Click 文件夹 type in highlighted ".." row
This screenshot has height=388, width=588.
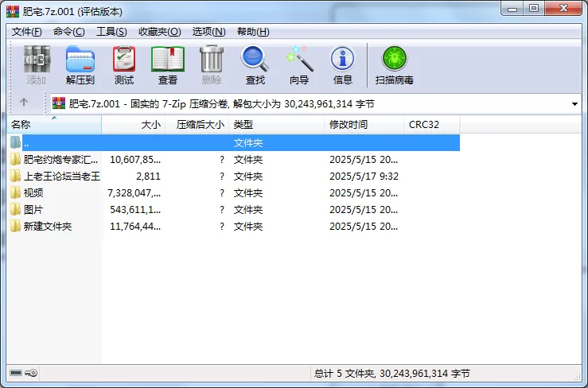[x=248, y=142]
